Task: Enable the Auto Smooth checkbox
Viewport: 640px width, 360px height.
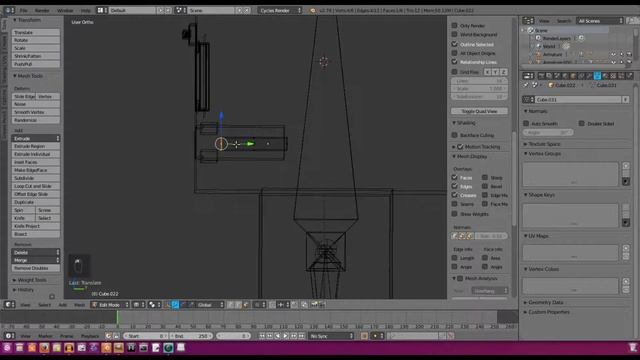Action: coord(526,123)
